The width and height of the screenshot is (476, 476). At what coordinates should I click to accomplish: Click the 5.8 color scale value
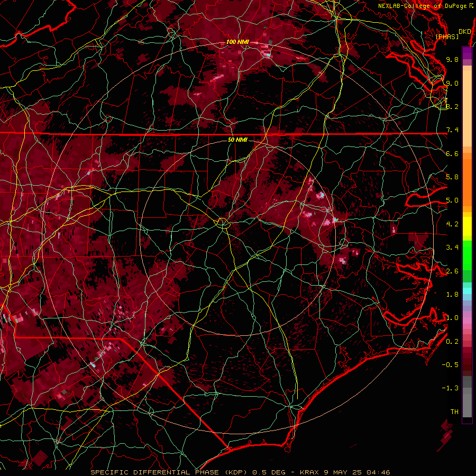pos(452,177)
